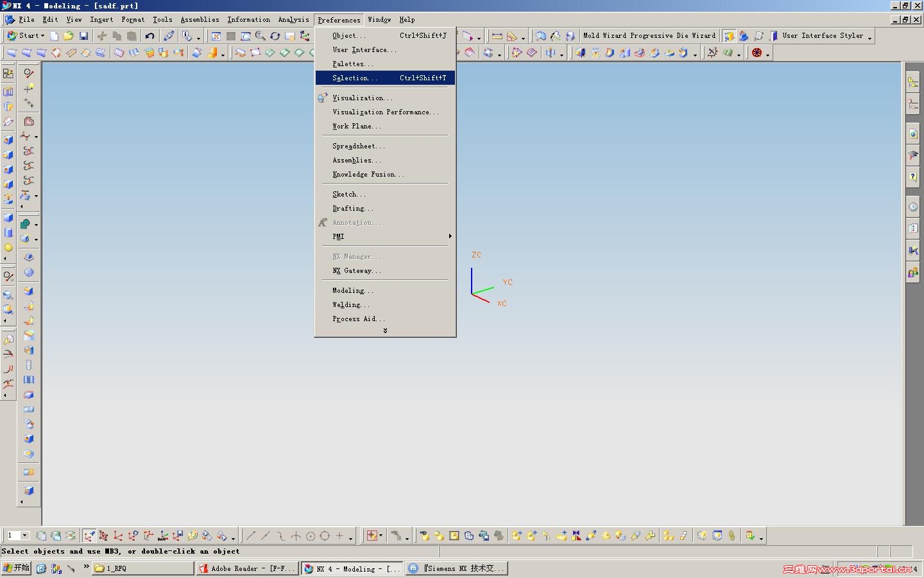Click the line curve tool in bottom toolbar
The width and height of the screenshot is (924, 578).
pos(250,536)
